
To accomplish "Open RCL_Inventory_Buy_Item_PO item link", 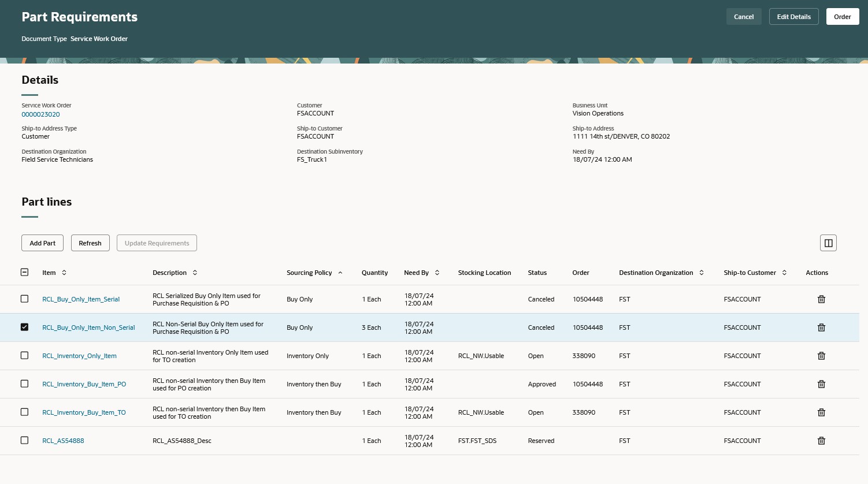I will 84,384.
